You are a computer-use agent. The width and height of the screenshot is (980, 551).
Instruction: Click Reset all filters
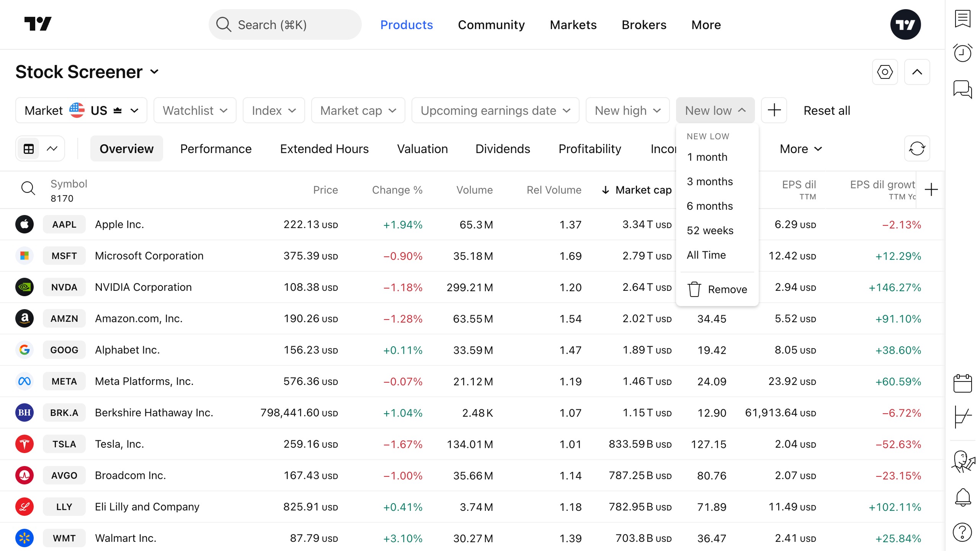[826, 111]
